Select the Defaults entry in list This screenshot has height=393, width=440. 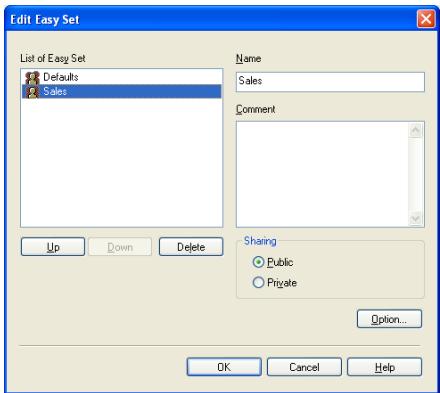pos(121,77)
